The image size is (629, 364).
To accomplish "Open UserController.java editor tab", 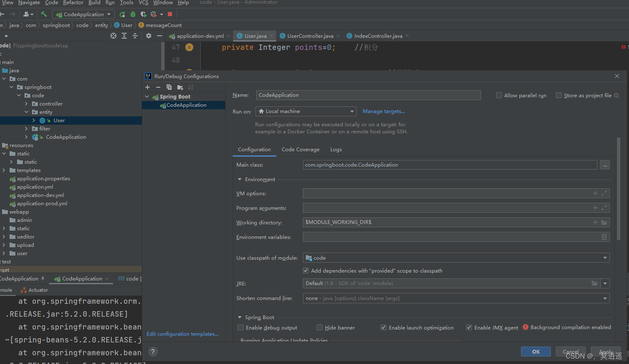I will click(x=310, y=36).
